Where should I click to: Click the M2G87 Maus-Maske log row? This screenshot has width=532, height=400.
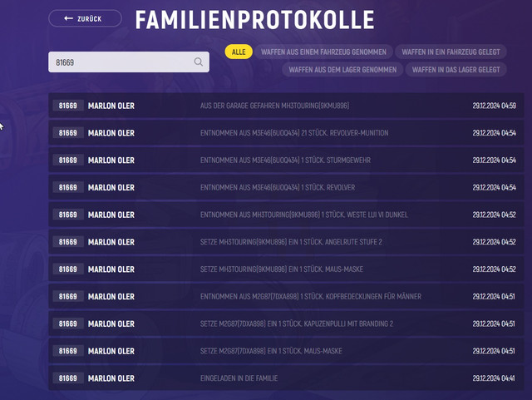pyautogui.click(x=286, y=351)
